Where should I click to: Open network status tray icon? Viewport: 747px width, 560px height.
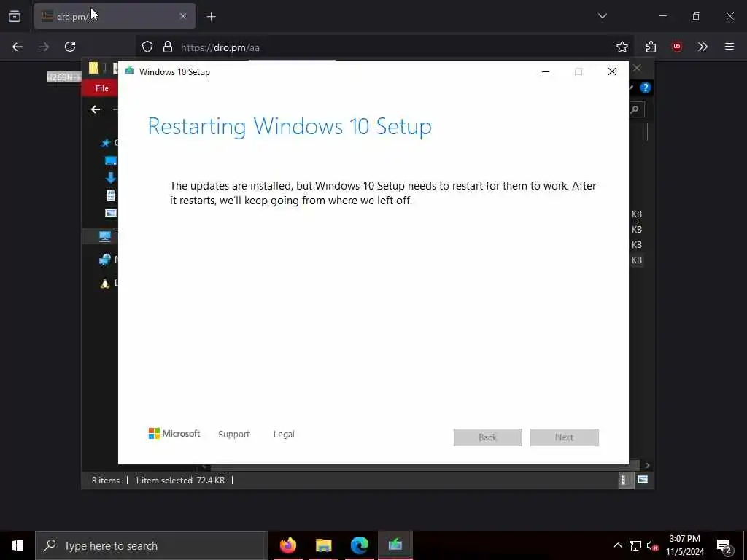tap(635, 545)
